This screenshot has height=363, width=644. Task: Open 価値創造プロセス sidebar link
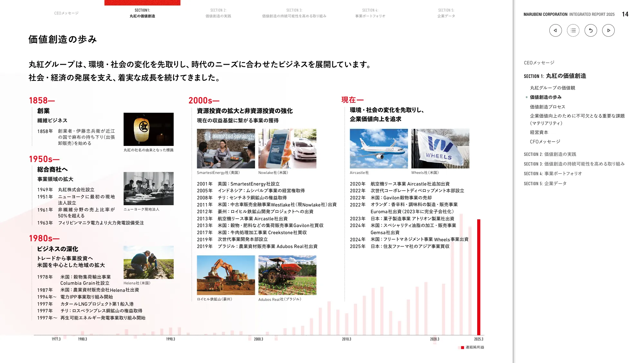point(547,107)
